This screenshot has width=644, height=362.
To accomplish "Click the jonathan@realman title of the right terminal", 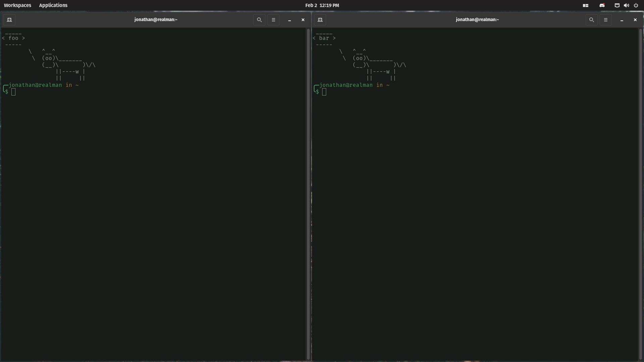I will pyautogui.click(x=477, y=19).
